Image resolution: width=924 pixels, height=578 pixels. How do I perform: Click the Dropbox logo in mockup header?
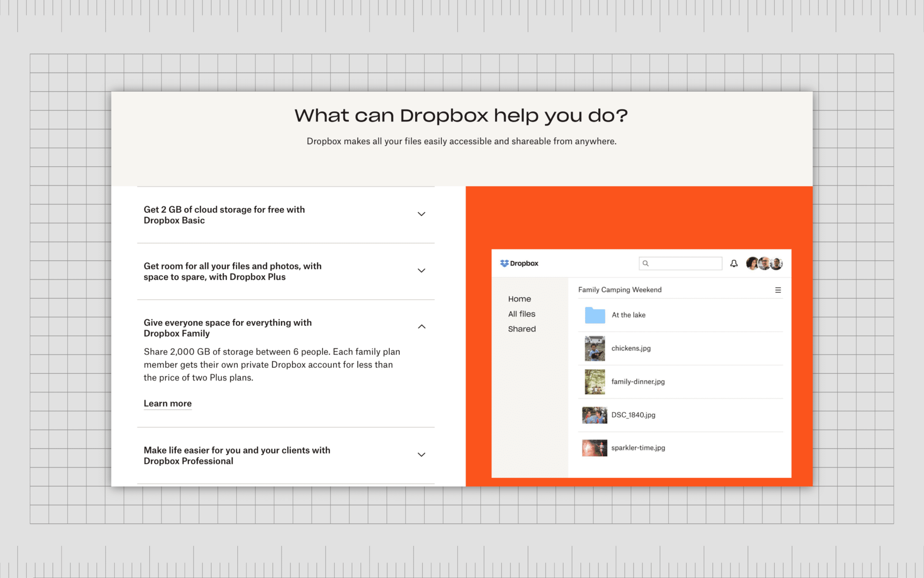(519, 263)
